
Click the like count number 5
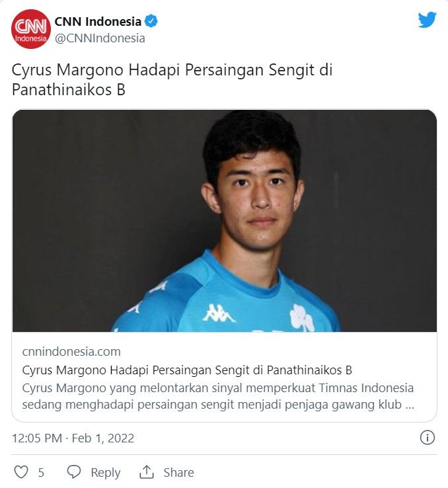(41, 472)
